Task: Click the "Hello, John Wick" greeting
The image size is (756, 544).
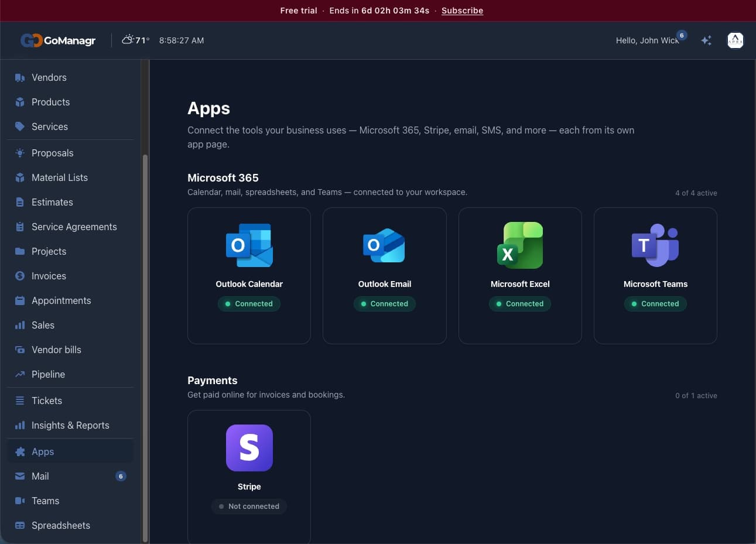Action: [x=647, y=40]
